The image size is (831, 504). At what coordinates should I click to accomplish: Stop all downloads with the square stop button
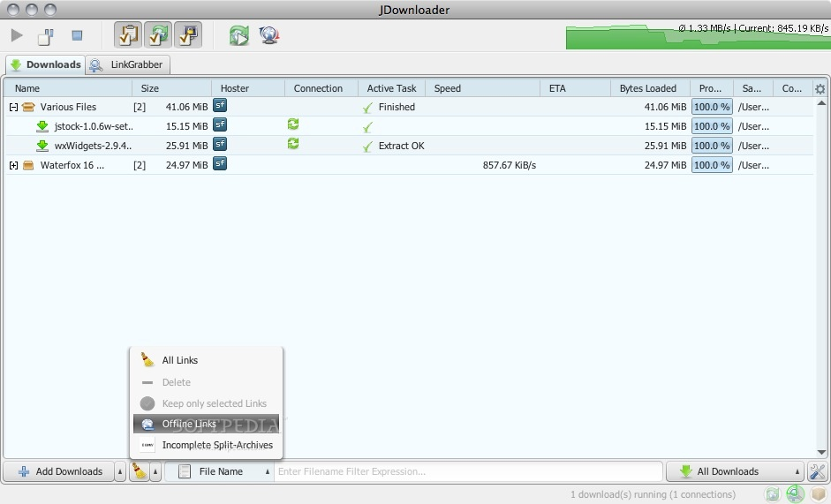coord(77,35)
